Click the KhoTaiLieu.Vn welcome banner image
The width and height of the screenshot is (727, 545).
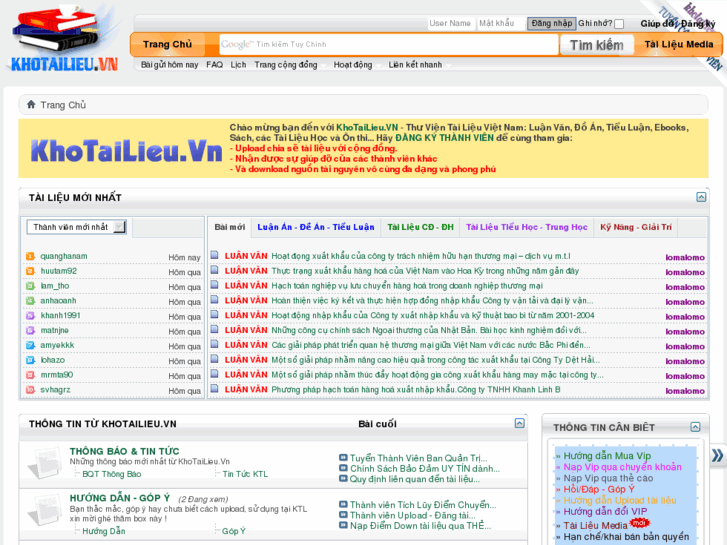(125, 150)
